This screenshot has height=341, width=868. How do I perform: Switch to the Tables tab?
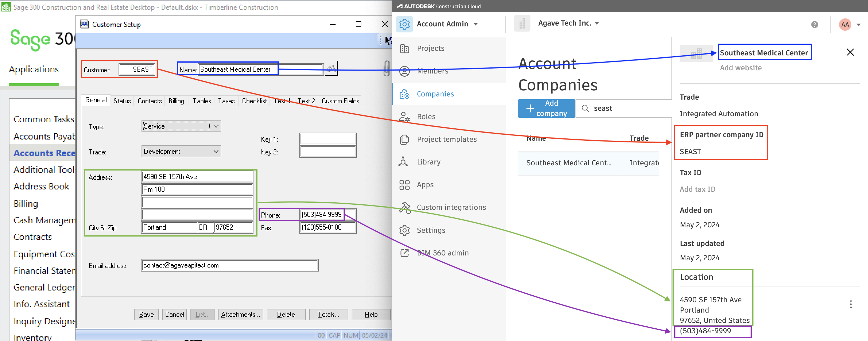point(202,101)
